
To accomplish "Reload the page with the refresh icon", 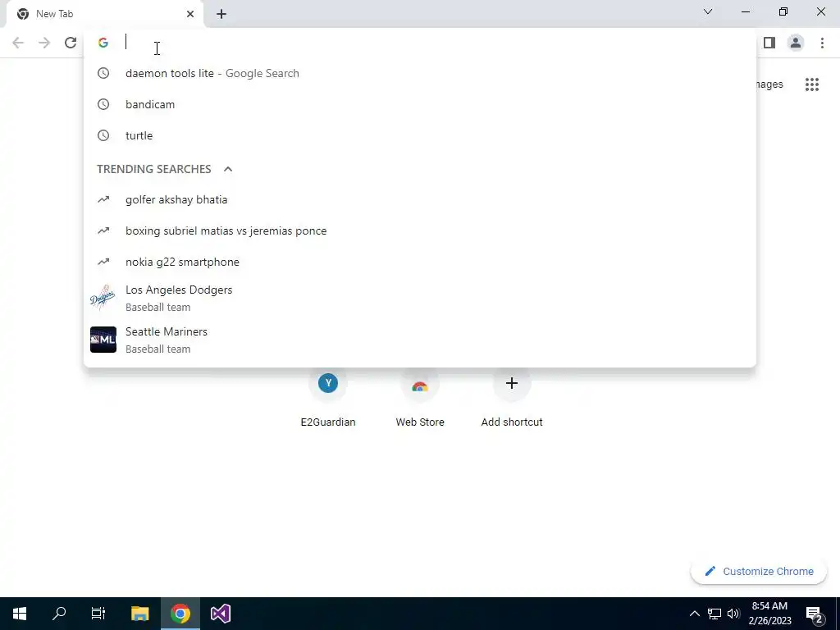I will [x=71, y=43].
